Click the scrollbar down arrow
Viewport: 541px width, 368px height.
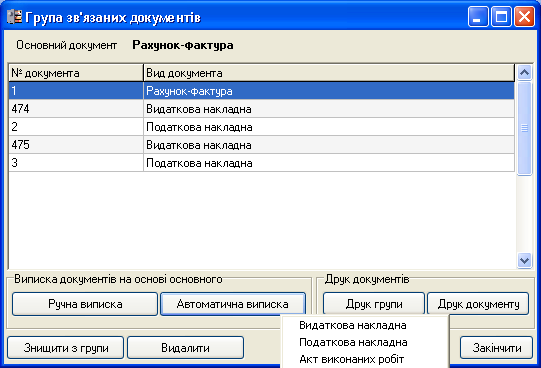click(x=524, y=260)
